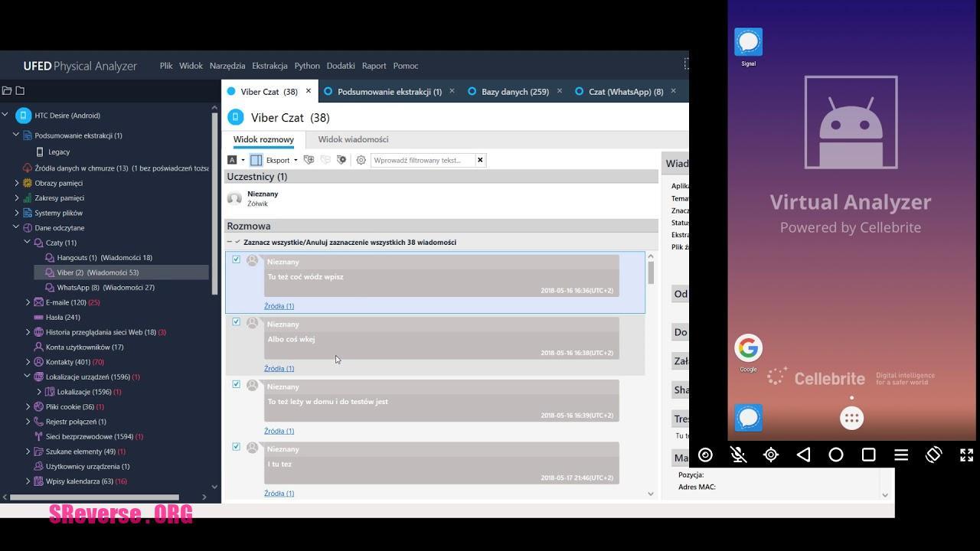Click the tree panel horizontal scrollbar

(94, 497)
